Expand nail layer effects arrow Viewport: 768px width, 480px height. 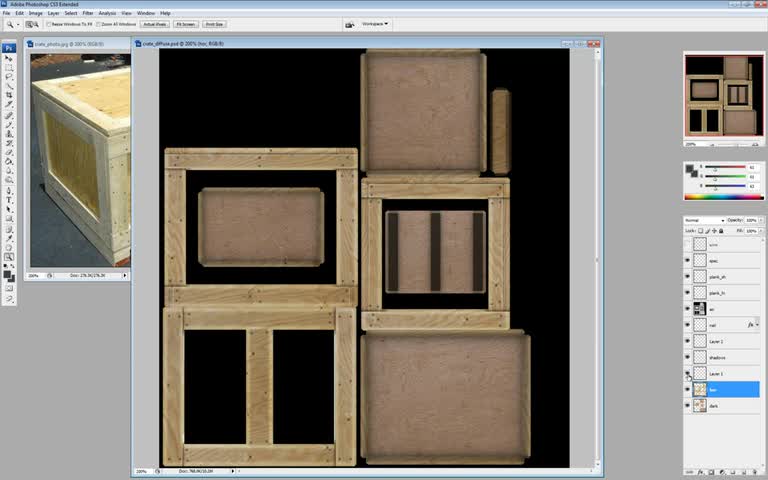(x=757, y=325)
